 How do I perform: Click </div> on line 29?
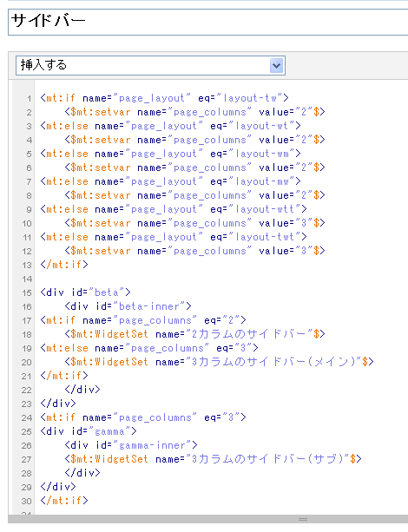pyautogui.click(x=58, y=487)
